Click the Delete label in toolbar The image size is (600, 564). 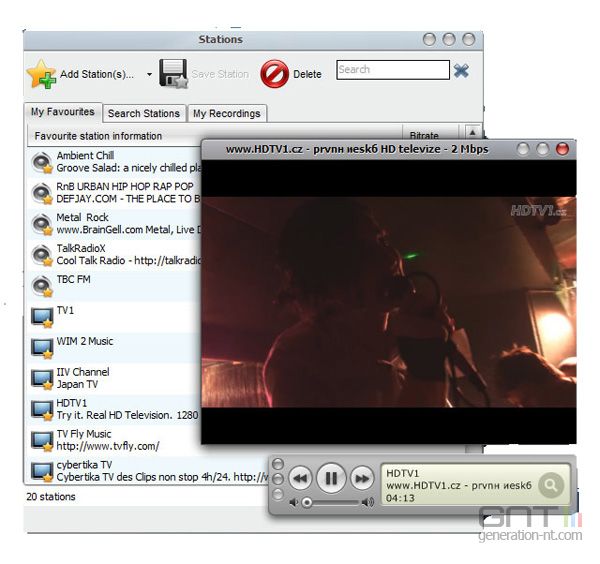pos(307,74)
